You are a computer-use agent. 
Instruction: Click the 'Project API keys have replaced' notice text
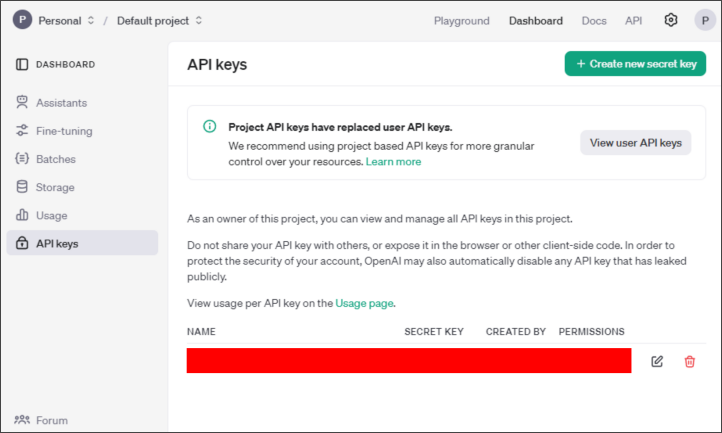pyautogui.click(x=340, y=127)
